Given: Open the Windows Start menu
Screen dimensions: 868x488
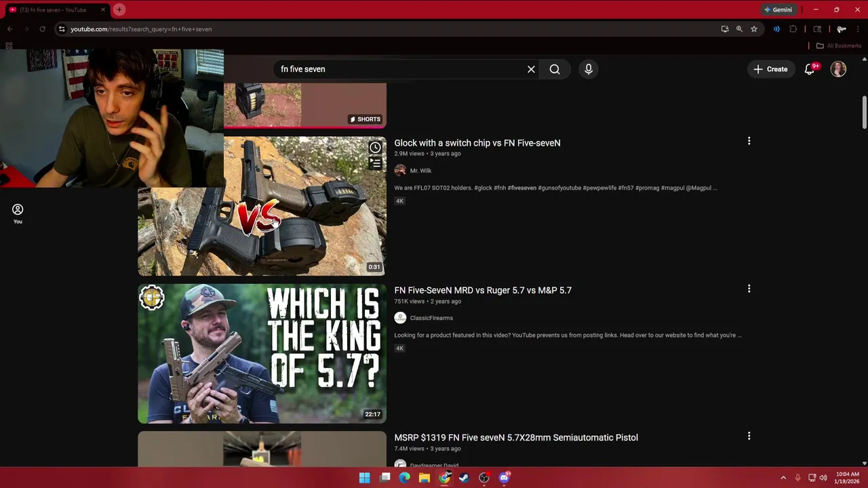Looking at the screenshot, I should click(364, 478).
